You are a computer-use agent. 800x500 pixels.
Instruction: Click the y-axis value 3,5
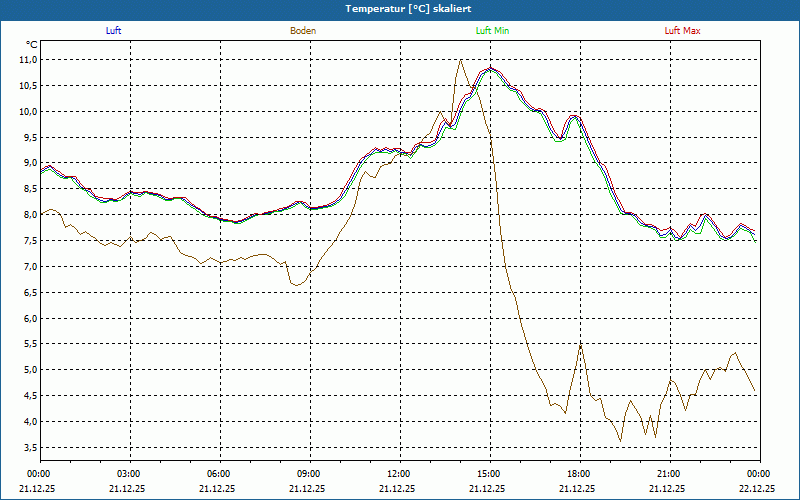tap(31, 447)
